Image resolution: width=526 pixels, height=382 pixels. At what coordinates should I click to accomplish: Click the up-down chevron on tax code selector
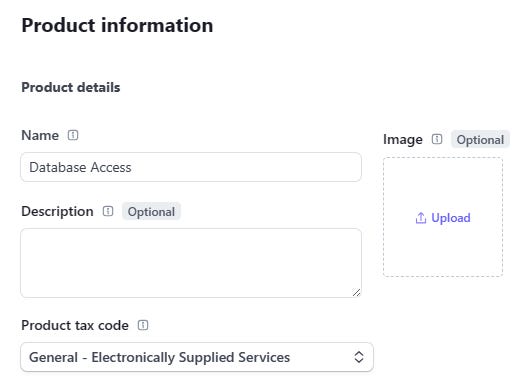pos(359,357)
